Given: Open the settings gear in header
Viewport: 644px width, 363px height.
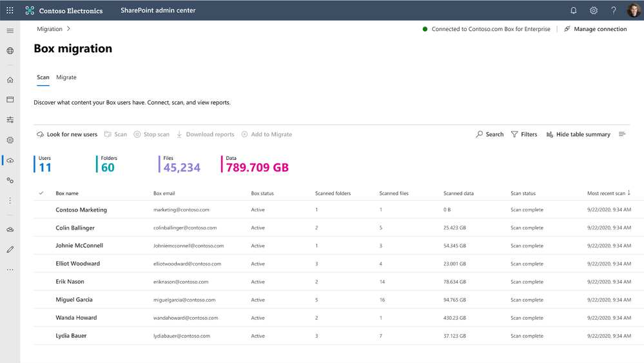Looking at the screenshot, I should (x=594, y=11).
